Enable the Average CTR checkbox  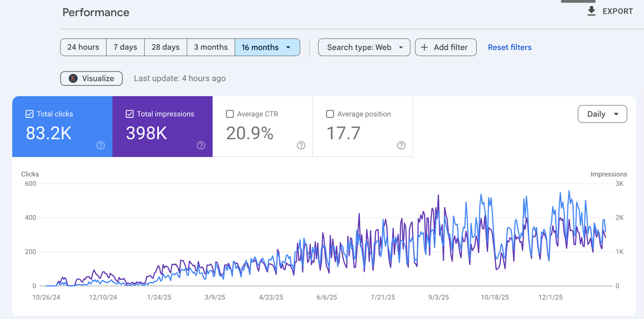(230, 114)
